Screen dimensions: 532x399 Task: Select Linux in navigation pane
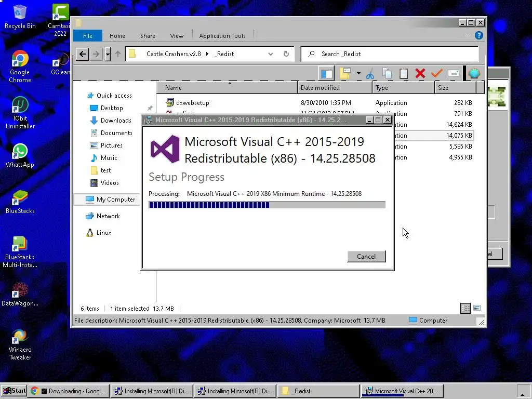point(98,233)
